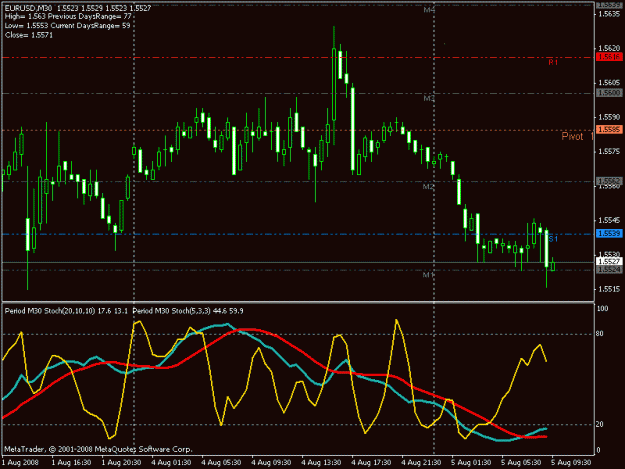625x469 pixels.
Task: Click the 4 Aug 01:30 time label
Action: pyautogui.click(x=171, y=462)
